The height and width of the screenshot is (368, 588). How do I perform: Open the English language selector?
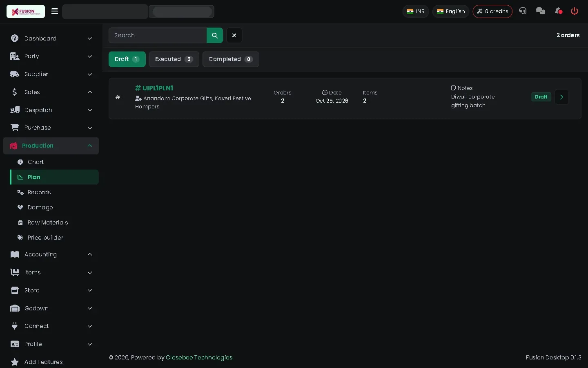coord(451,11)
